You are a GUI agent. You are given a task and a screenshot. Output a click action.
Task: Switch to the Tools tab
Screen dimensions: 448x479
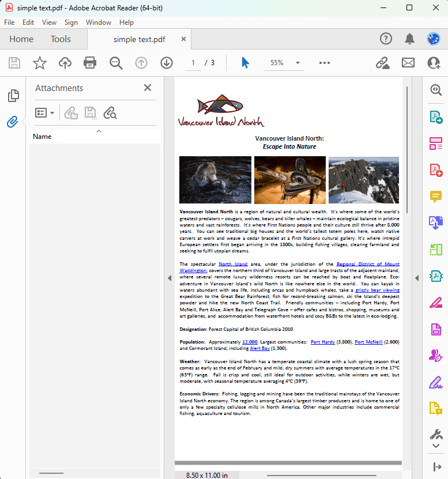(61, 39)
